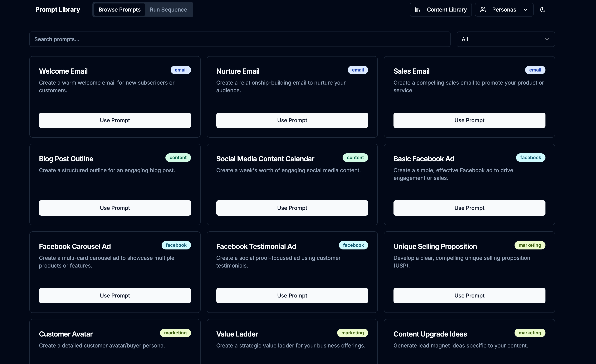The image size is (596, 364).
Task: Click the content tag on Blog Post Outline
Action: pyautogui.click(x=178, y=158)
